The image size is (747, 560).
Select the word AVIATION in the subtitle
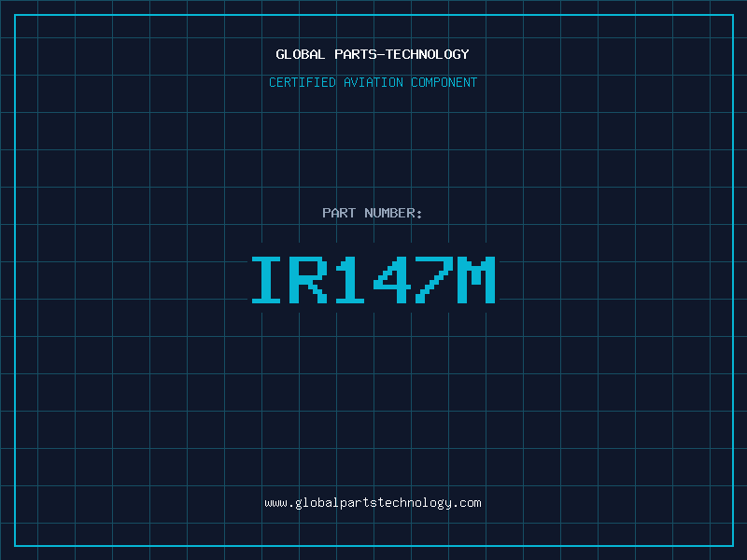373,82
